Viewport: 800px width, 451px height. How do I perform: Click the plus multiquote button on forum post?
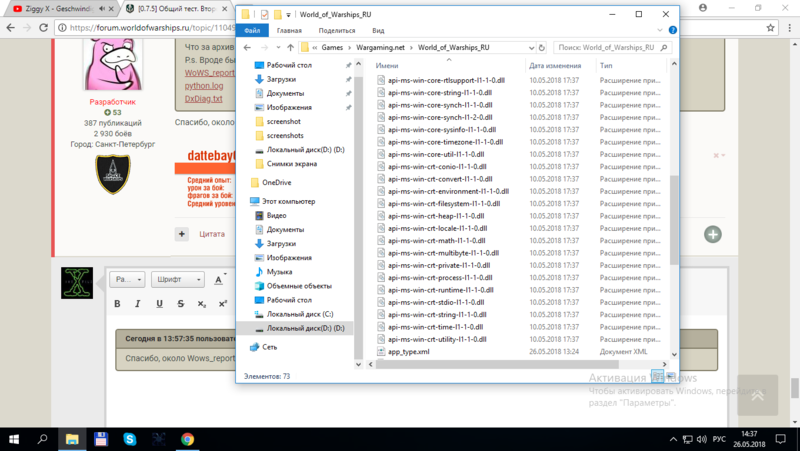click(x=182, y=234)
